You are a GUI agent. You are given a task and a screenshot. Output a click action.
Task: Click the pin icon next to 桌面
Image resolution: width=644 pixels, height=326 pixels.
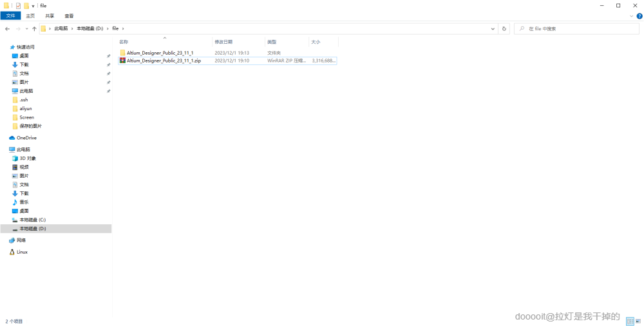[x=108, y=56]
